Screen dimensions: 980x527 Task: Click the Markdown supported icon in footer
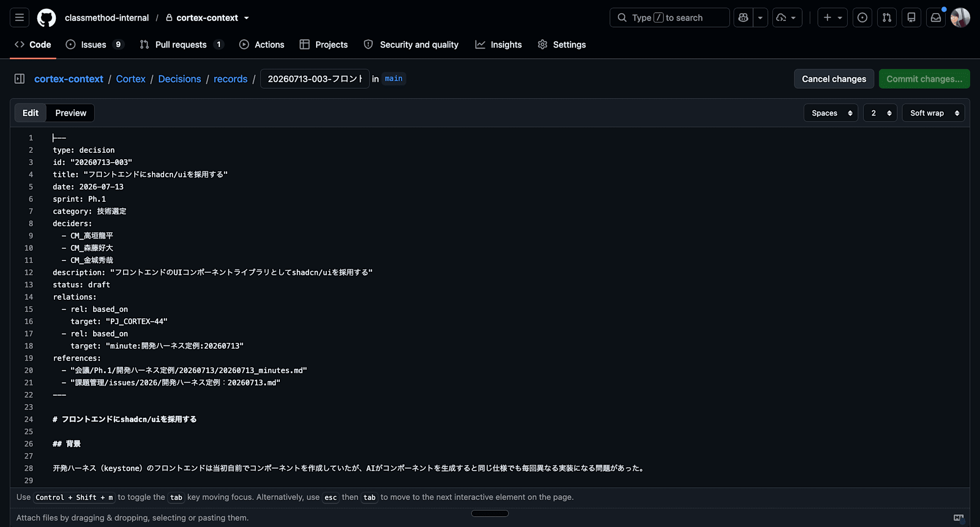958,518
